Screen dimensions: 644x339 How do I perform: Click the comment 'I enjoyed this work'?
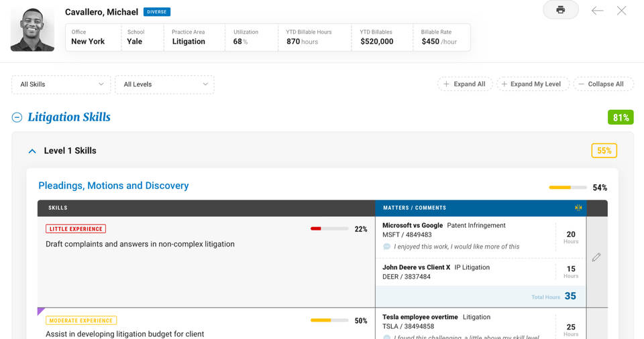click(x=456, y=247)
